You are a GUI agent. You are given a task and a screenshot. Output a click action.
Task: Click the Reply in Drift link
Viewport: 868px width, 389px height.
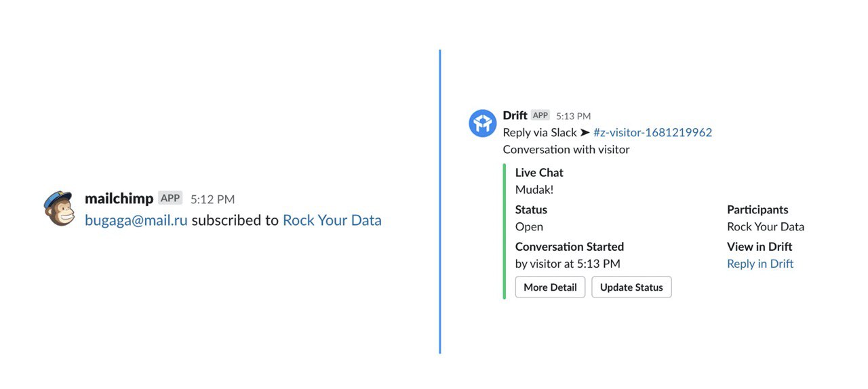click(x=759, y=264)
